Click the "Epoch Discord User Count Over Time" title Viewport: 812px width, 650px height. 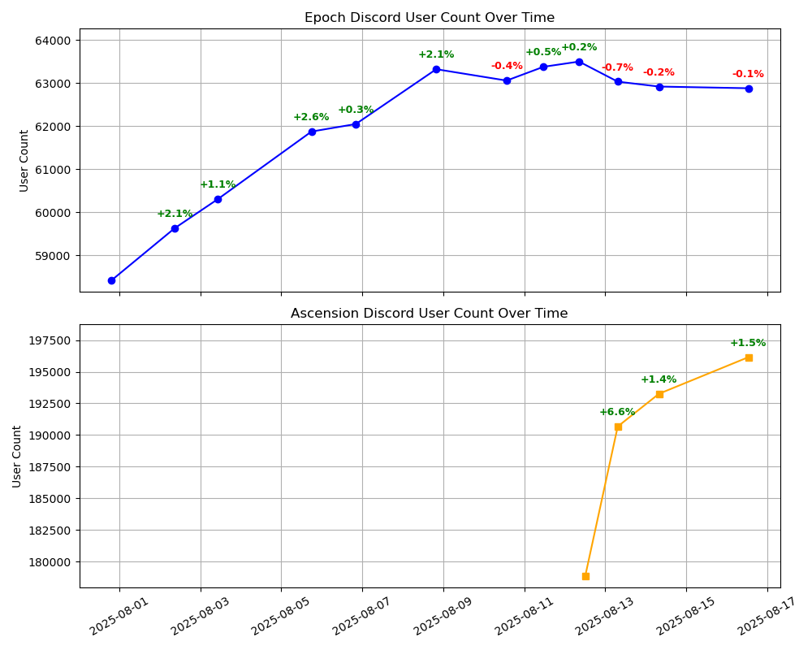tap(430, 18)
